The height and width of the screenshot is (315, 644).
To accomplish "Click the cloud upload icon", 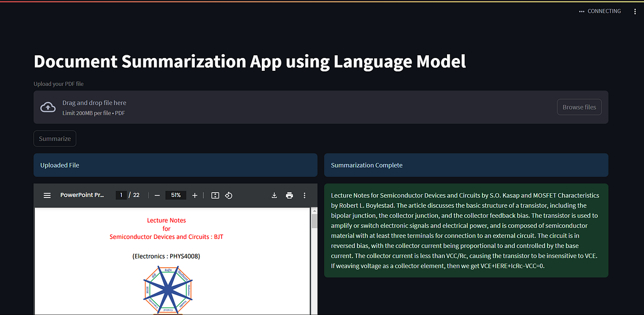I will (48, 107).
